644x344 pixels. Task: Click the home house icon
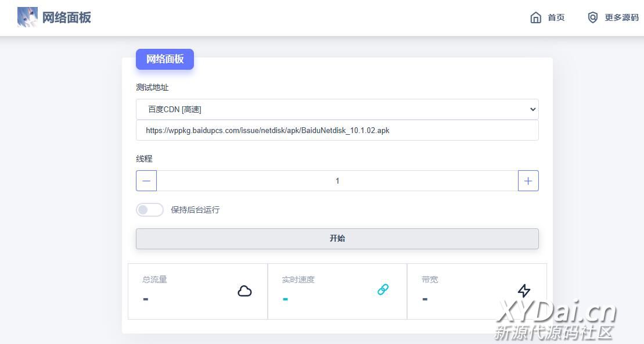[x=535, y=18]
